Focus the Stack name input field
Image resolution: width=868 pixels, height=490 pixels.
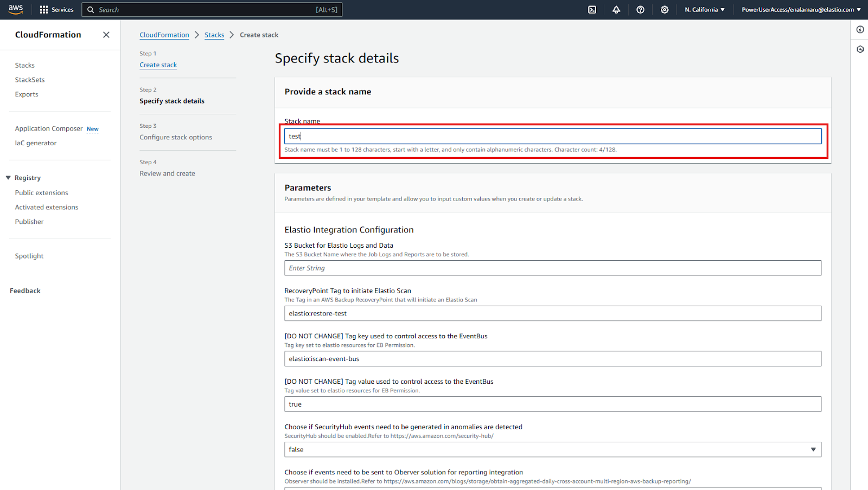552,136
